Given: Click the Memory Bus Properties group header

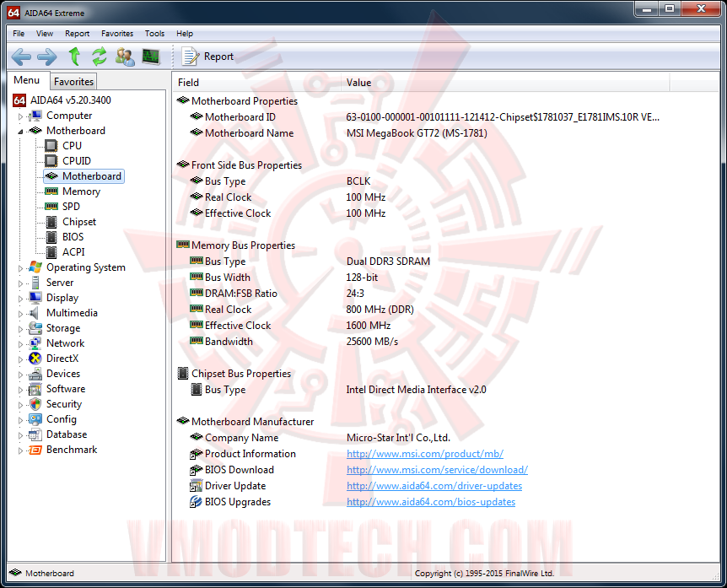Looking at the screenshot, I should click(235, 245).
